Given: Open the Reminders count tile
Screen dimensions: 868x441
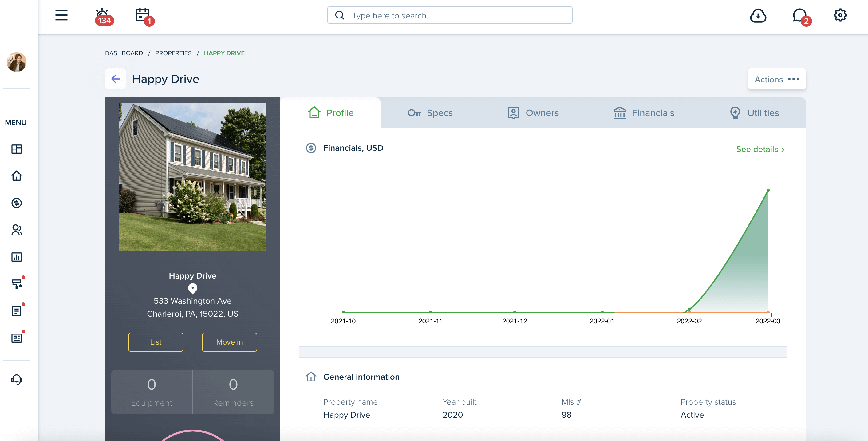Looking at the screenshot, I should (x=233, y=392).
